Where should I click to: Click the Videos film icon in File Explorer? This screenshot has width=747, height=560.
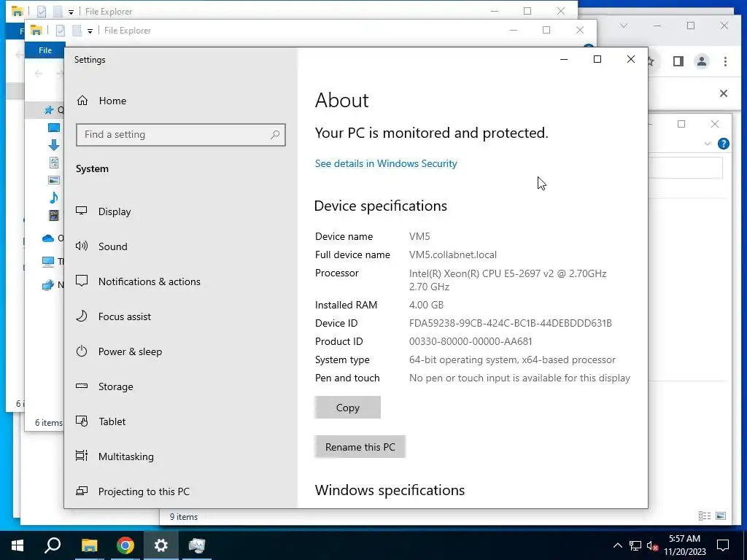click(x=54, y=216)
